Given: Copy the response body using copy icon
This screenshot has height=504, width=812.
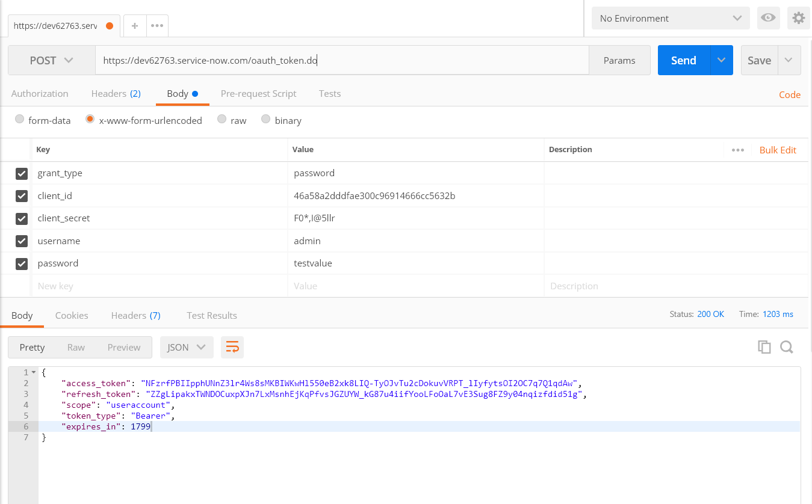Looking at the screenshot, I should pos(764,347).
